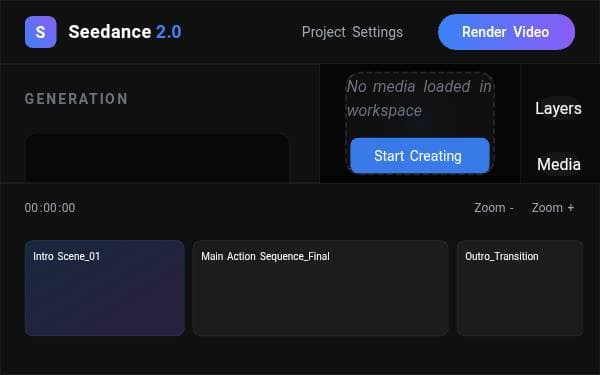The height and width of the screenshot is (375, 600).
Task: Click the 00:00:00 timecode
Action: [50, 208]
